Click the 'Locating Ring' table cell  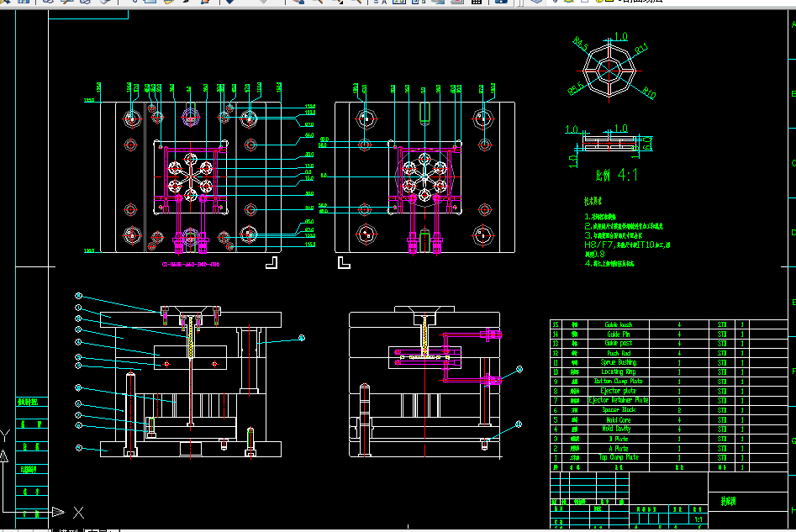619,371
